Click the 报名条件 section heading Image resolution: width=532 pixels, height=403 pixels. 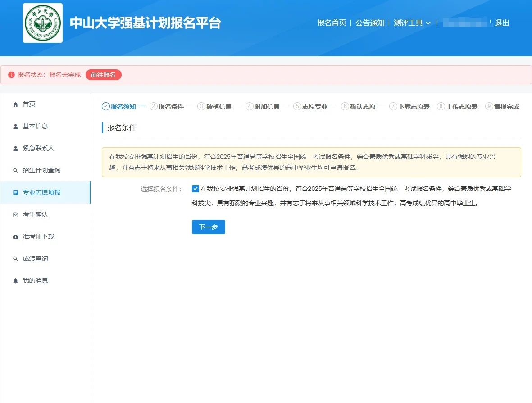[x=122, y=127]
